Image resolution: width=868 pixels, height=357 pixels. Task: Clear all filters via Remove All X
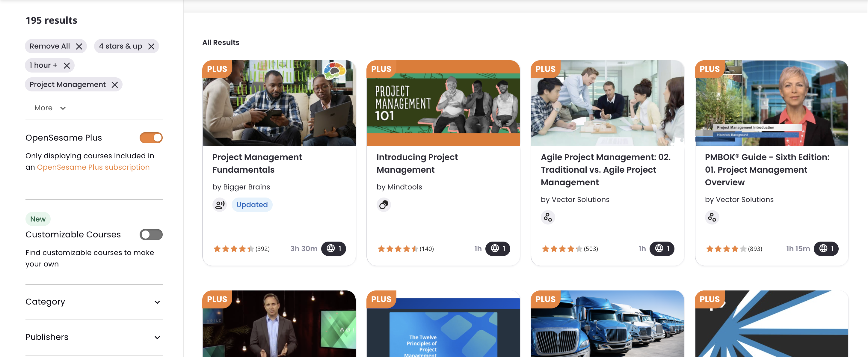point(79,46)
